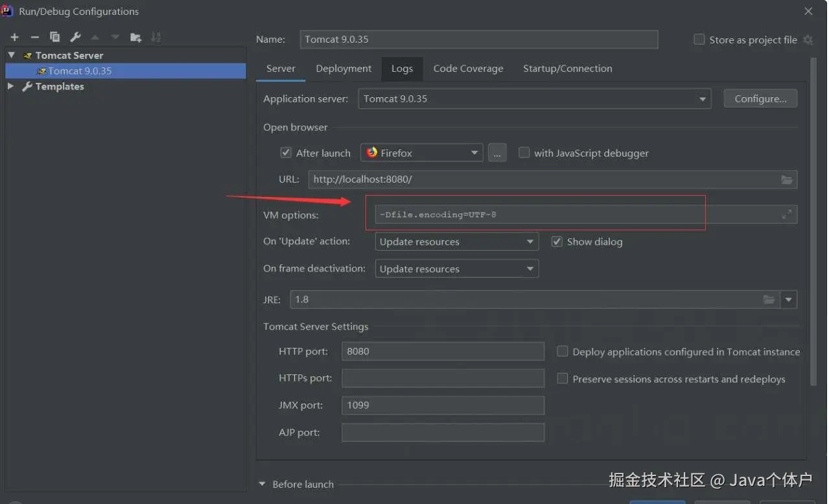Click the Templates wrench icon
Image resolution: width=829 pixels, height=504 pixels.
(x=27, y=86)
